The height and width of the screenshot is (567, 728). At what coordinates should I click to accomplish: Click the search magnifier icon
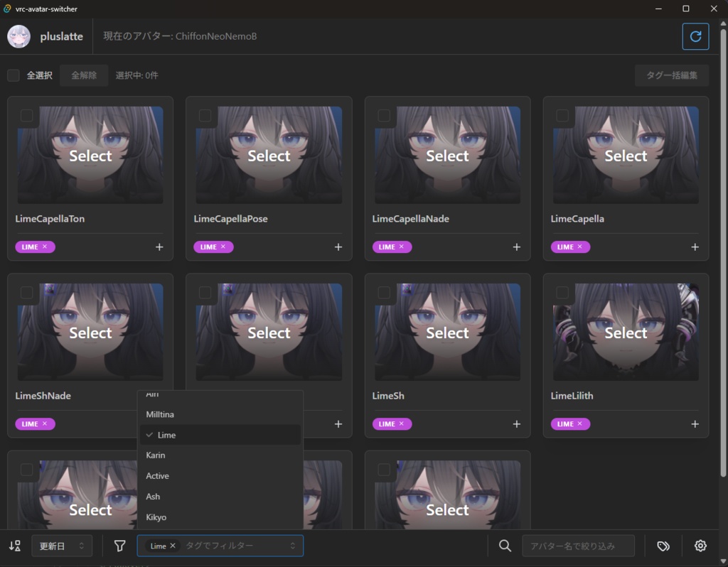click(x=505, y=545)
